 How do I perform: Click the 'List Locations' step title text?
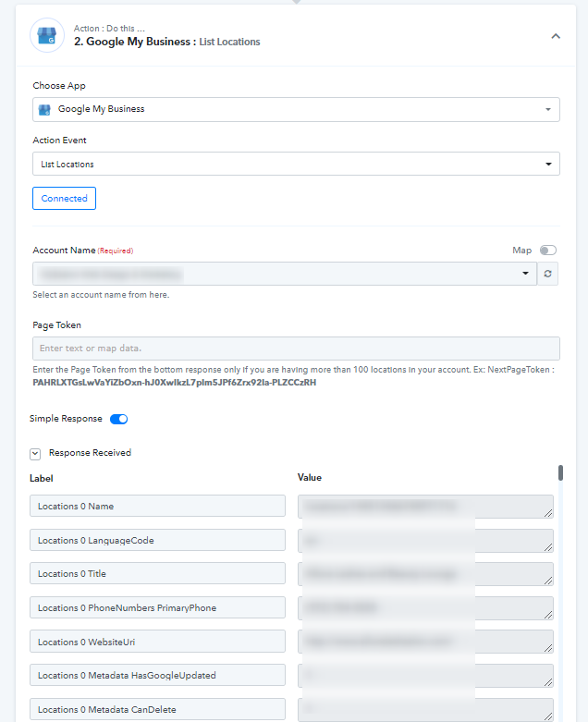(229, 42)
